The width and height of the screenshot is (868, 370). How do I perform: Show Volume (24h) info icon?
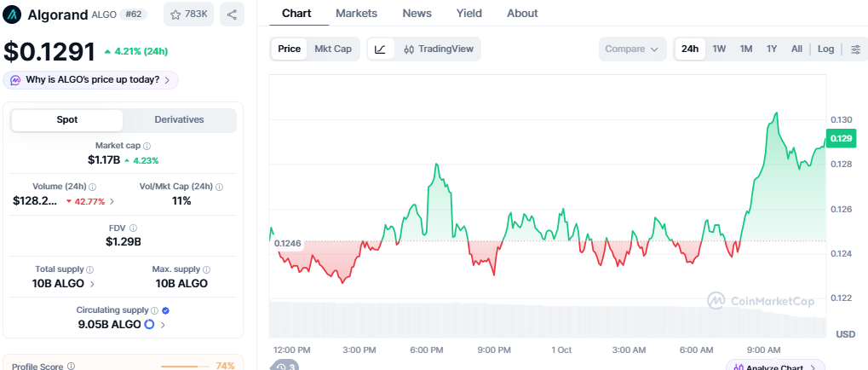click(x=93, y=187)
